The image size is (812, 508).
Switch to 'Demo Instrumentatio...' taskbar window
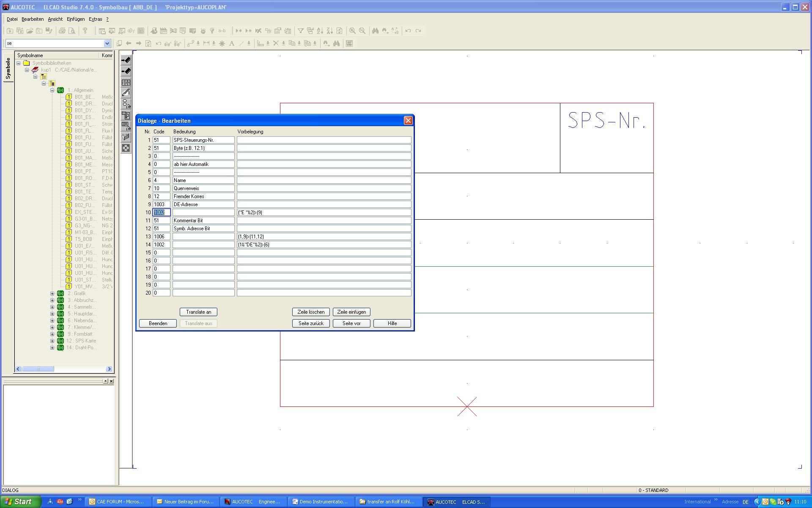(320, 502)
